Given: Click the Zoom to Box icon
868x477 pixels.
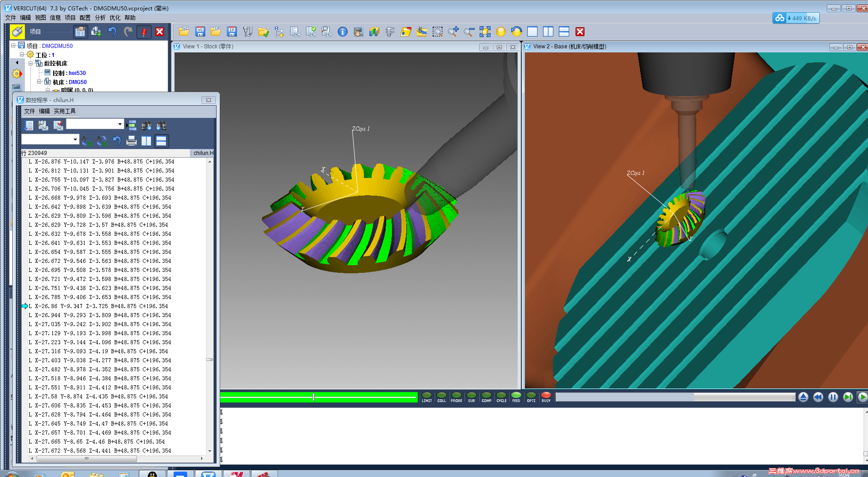Looking at the screenshot, I should (x=437, y=32).
